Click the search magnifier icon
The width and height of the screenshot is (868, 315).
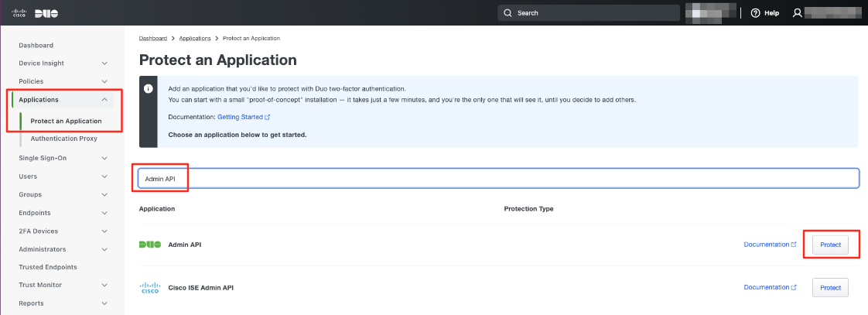pos(507,13)
